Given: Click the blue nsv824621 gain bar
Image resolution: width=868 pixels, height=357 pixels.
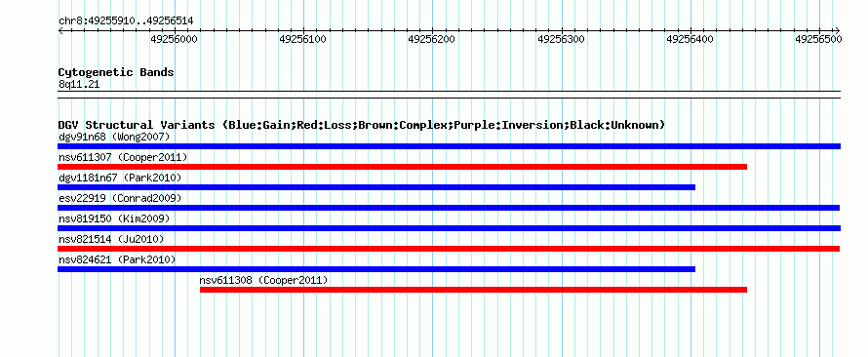Looking at the screenshot, I should [x=376, y=269].
